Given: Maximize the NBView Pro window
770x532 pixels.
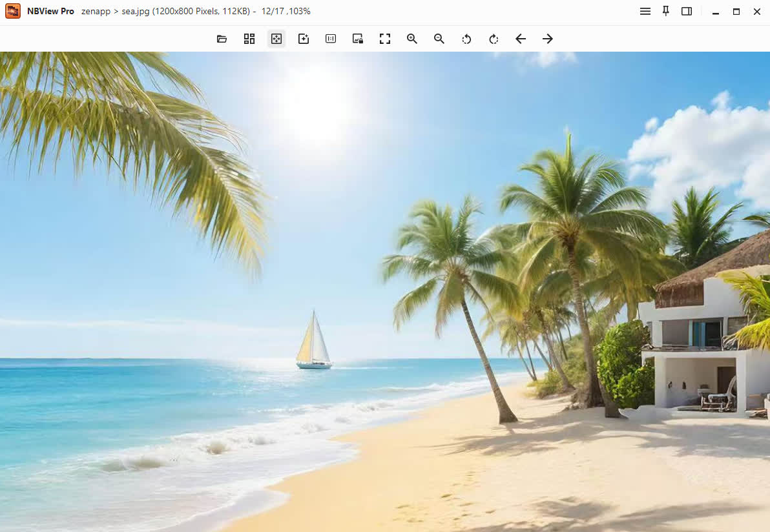Looking at the screenshot, I should [736, 11].
